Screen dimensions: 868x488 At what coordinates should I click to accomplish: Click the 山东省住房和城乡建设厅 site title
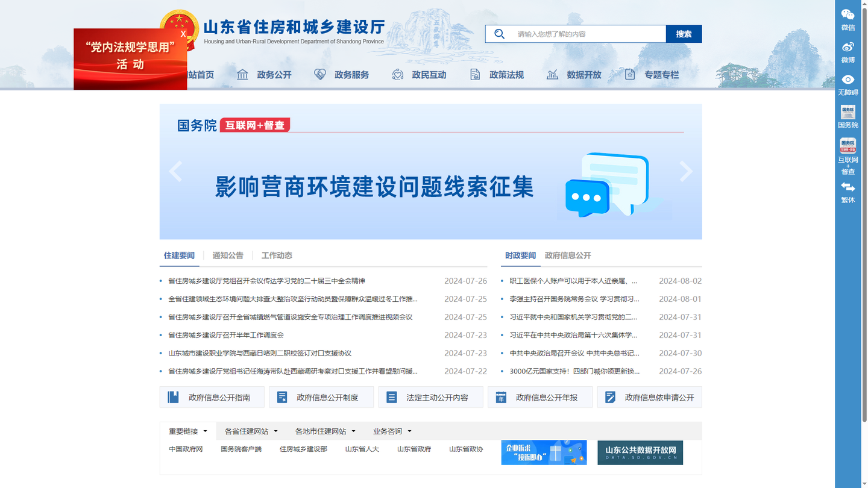[x=294, y=28]
